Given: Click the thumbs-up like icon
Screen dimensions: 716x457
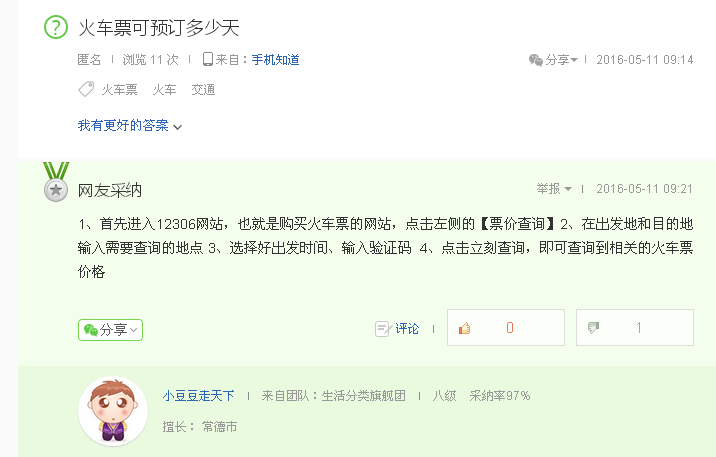Looking at the screenshot, I should (x=464, y=328).
